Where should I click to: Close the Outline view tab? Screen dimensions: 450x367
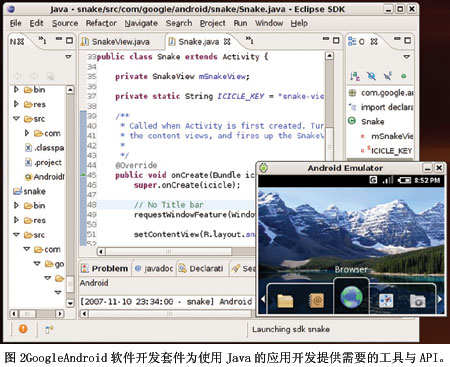(x=374, y=41)
